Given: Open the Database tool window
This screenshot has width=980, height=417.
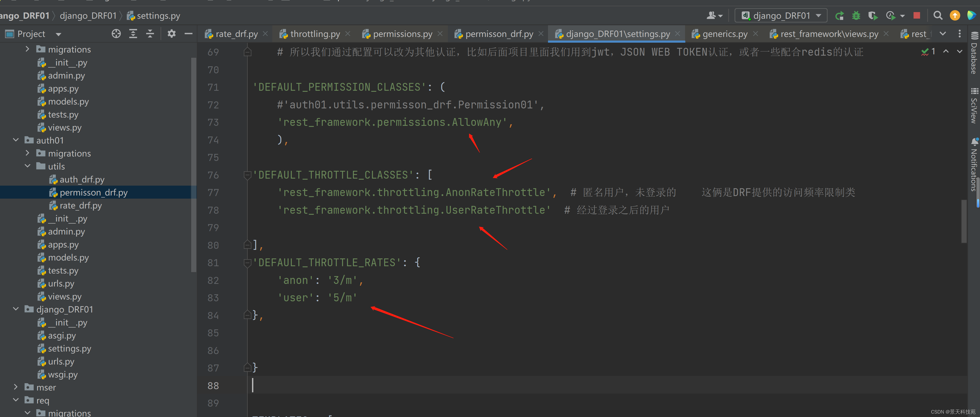Looking at the screenshot, I should click(x=974, y=53).
